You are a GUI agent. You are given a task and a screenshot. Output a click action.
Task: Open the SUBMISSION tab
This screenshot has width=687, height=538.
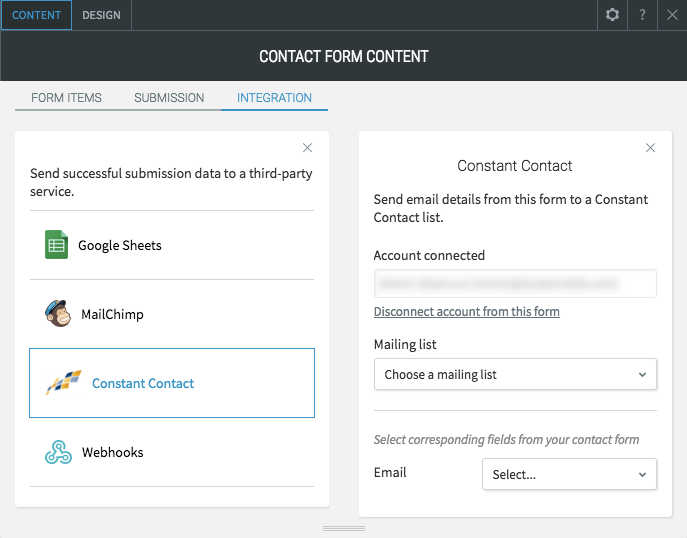point(169,97)
